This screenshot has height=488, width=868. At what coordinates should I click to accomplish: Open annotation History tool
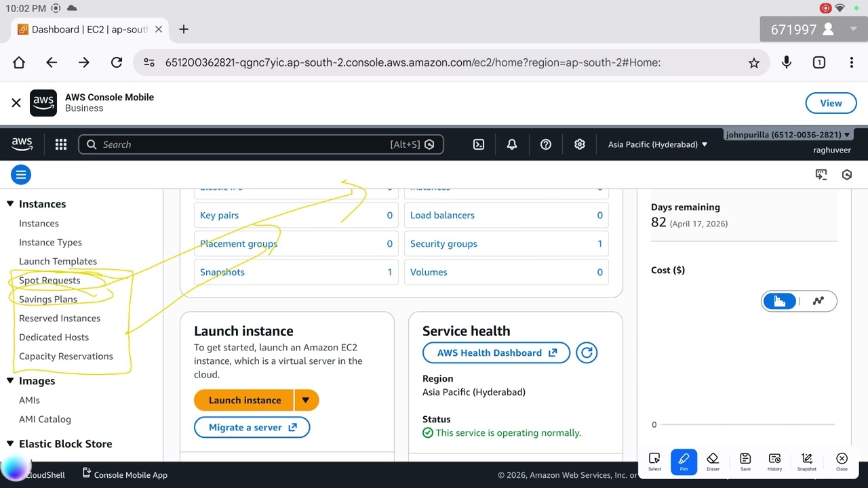click(775, 462)
